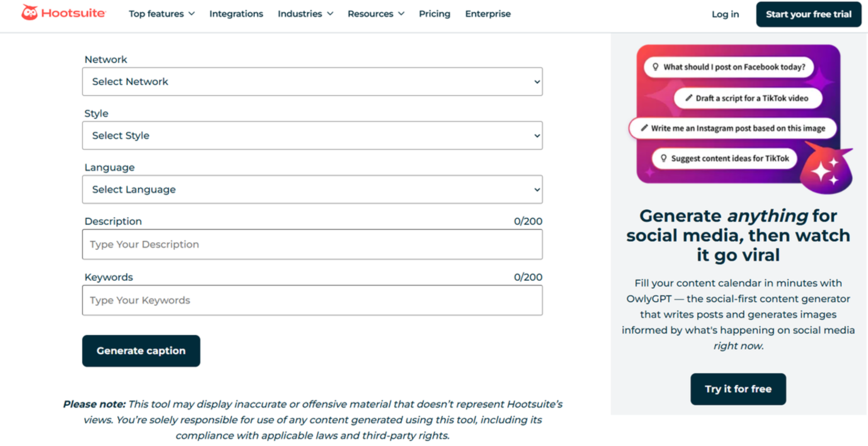Click the lightbulb icon on the Facebook prompt bubble
This screenshot has width=868, height=446.
[656, 67]
